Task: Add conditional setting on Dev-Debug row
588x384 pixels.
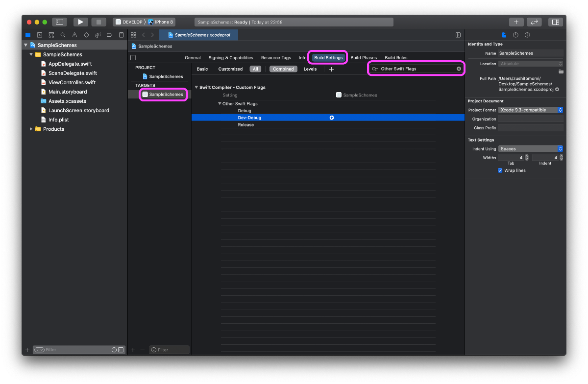Action: coord(332,118)
